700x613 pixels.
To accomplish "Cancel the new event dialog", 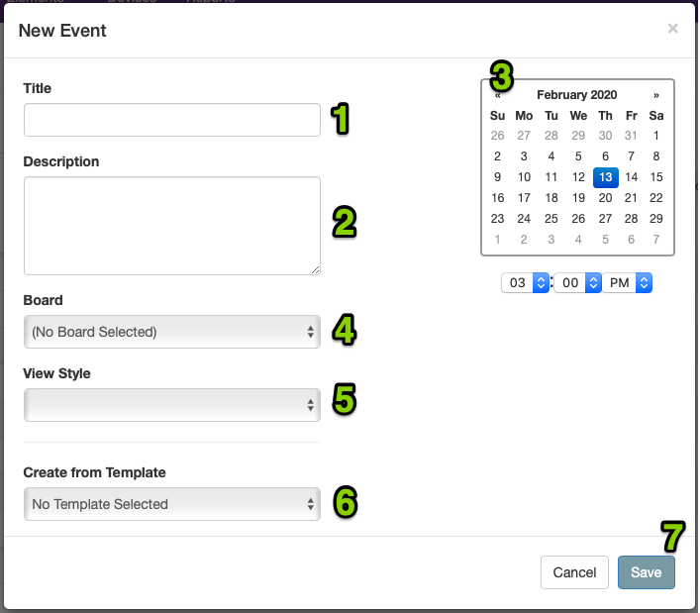I will 574,572.
